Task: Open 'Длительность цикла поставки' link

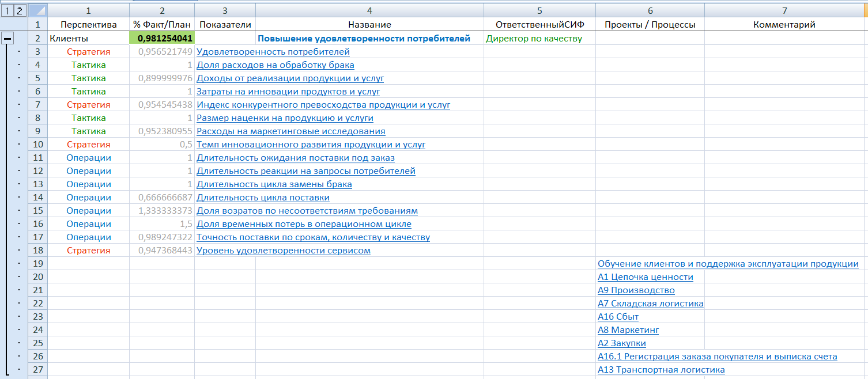Action: click(x=263, y=198)
